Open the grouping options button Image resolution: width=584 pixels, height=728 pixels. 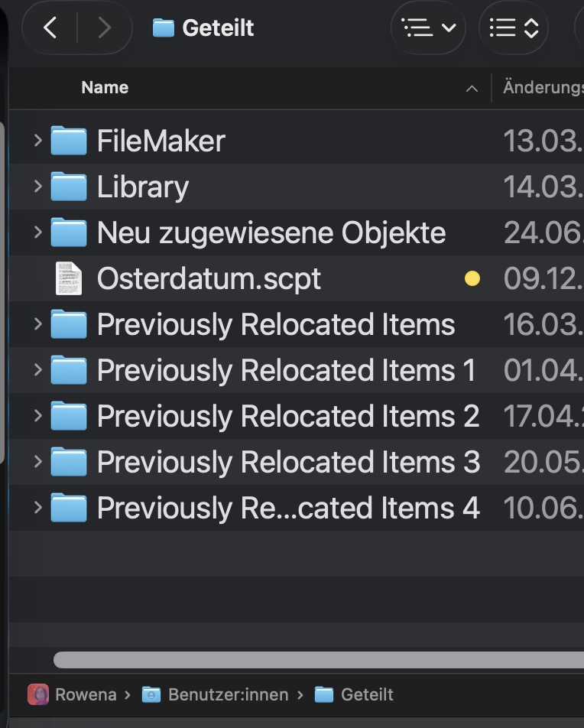(514, 28)
